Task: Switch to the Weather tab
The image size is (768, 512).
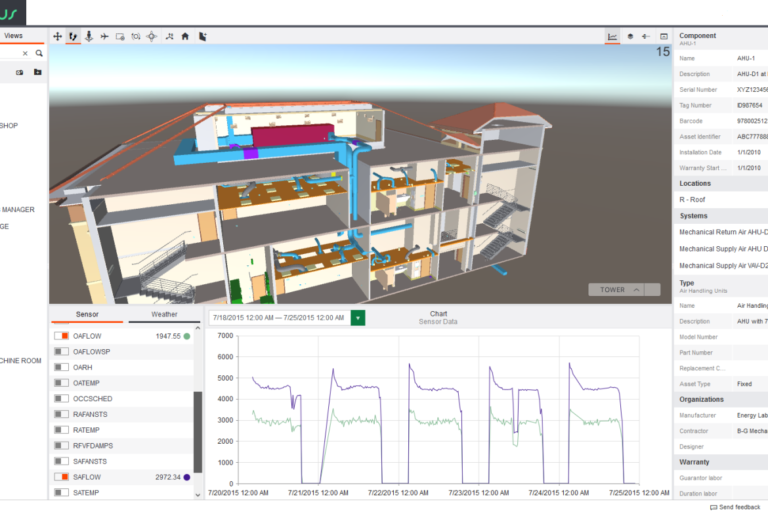Action: coord(164,314)
